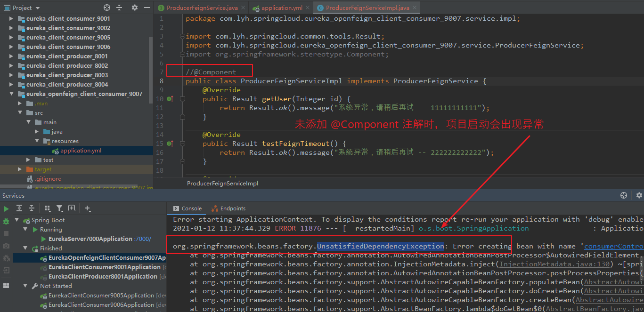This screenshot has height=312, width=644.
Task: Open the Endpoints tab
Action: click(x=229, y=208)
